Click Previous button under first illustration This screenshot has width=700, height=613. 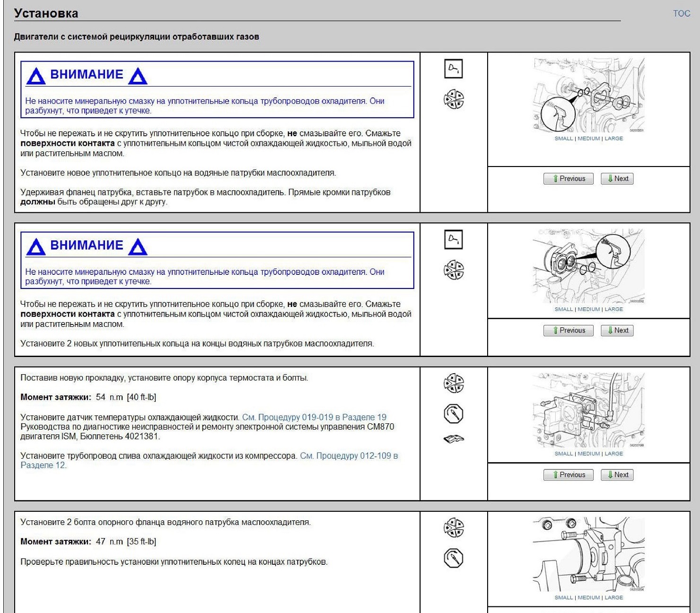pos(569,179)
